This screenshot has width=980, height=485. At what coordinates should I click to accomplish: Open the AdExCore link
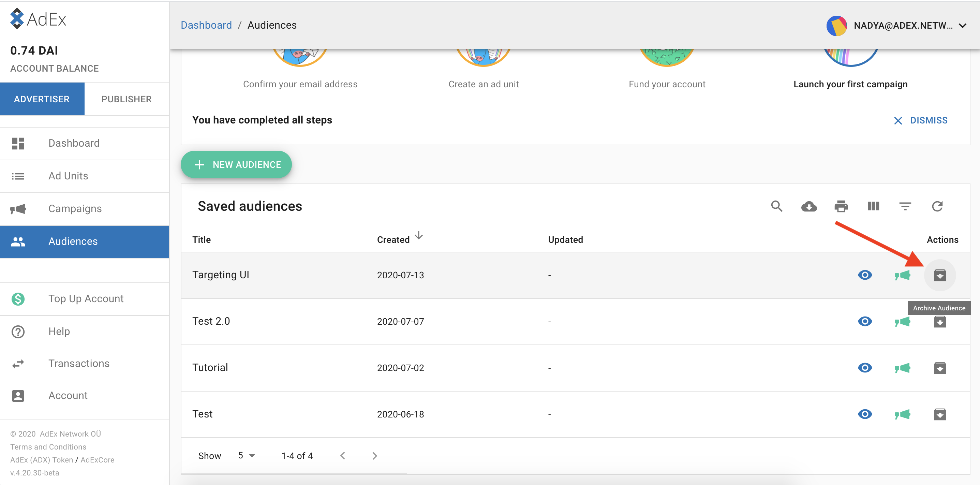pos(98,459)
